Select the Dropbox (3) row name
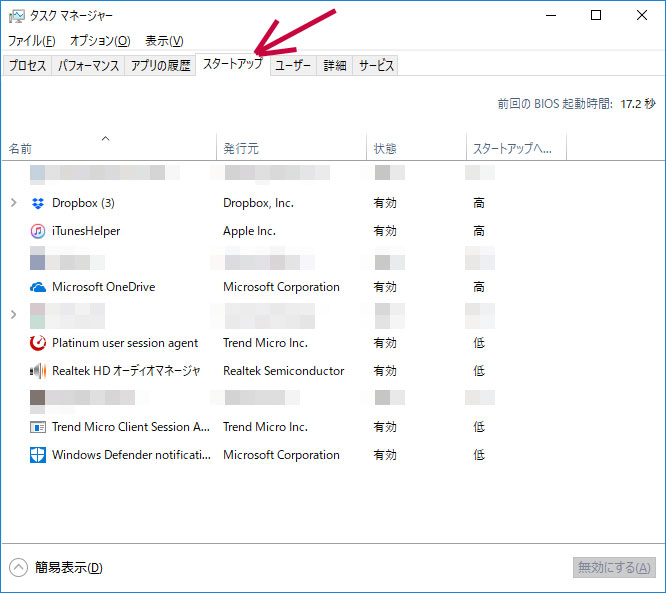 point(83,203)
